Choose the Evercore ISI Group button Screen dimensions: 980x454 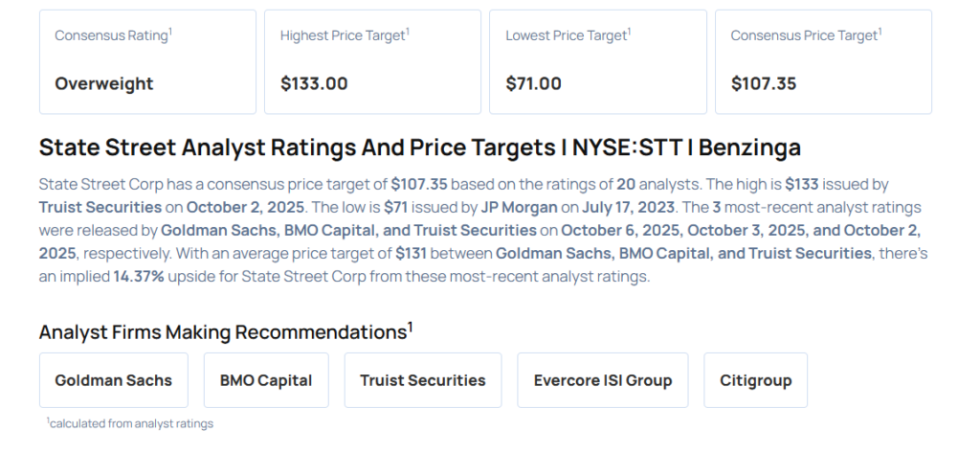tap(603, 380)
